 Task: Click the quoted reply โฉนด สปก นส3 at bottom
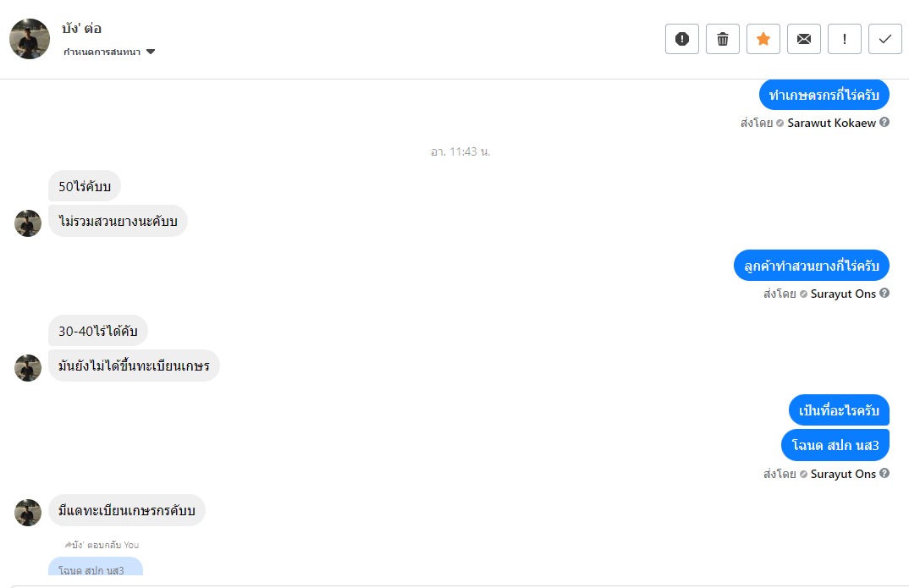click(95, 570)
